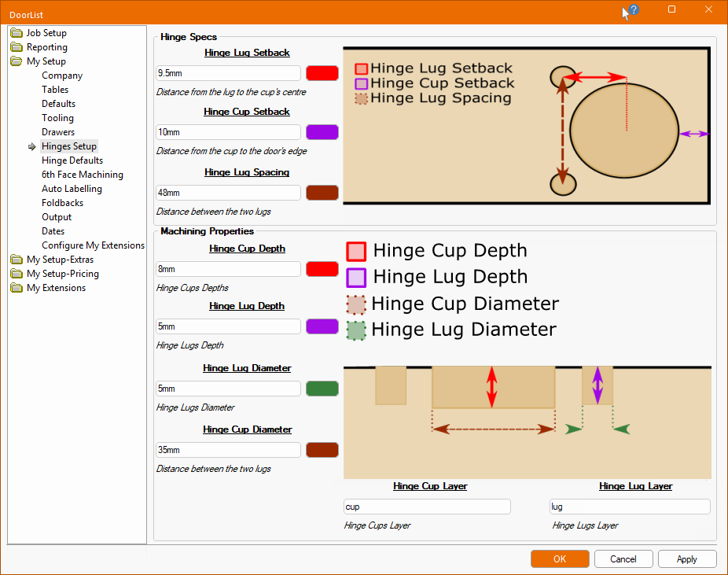
Task: Click the Cancel button
Action: click(623, 559)
